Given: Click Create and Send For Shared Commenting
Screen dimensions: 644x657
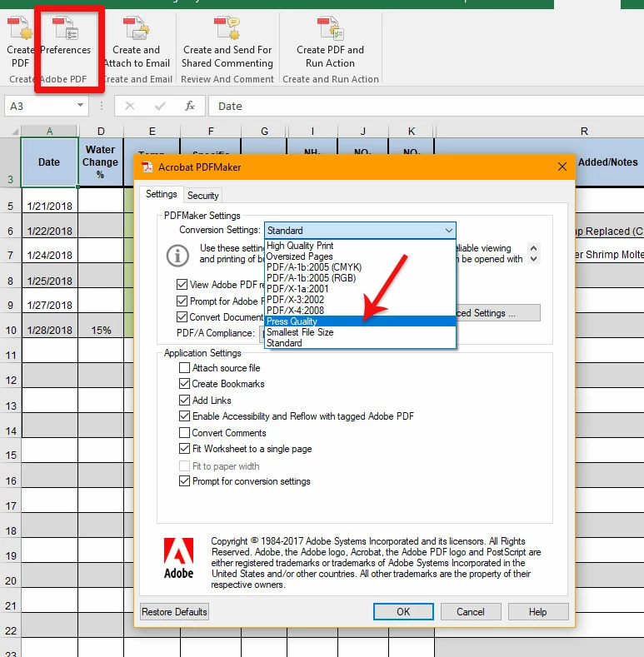Looking at the screenshot, I should (x=227, y=42).
